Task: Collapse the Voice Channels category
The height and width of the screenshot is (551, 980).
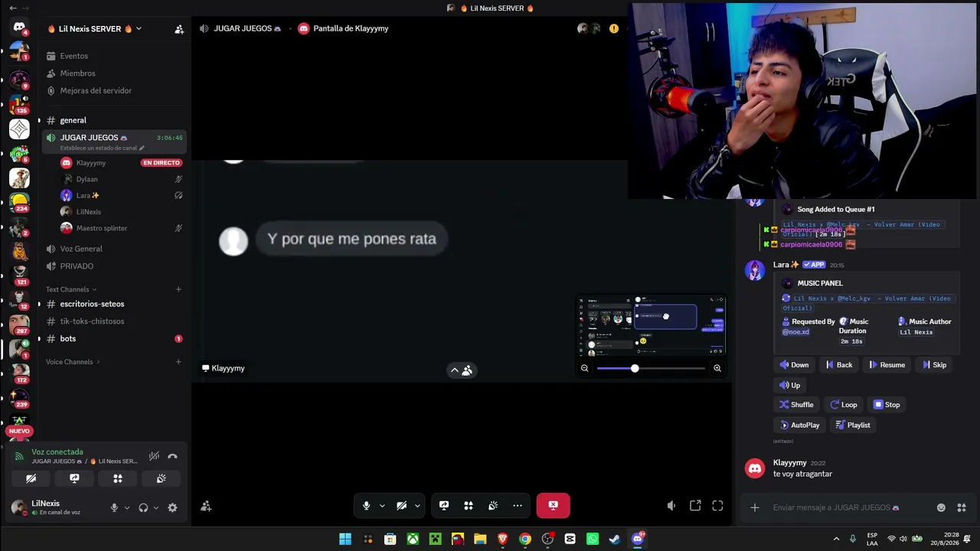Action: click(73, 362)
